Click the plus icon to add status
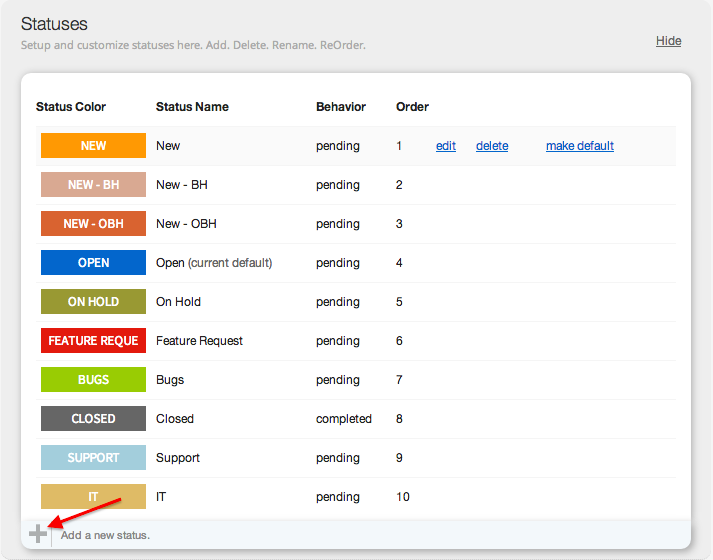 coord(38,534)
